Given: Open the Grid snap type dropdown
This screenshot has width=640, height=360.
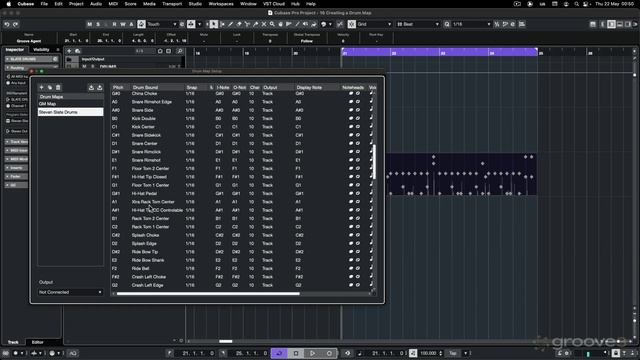Looking at the screenshot, I should [x=374, y=24].
